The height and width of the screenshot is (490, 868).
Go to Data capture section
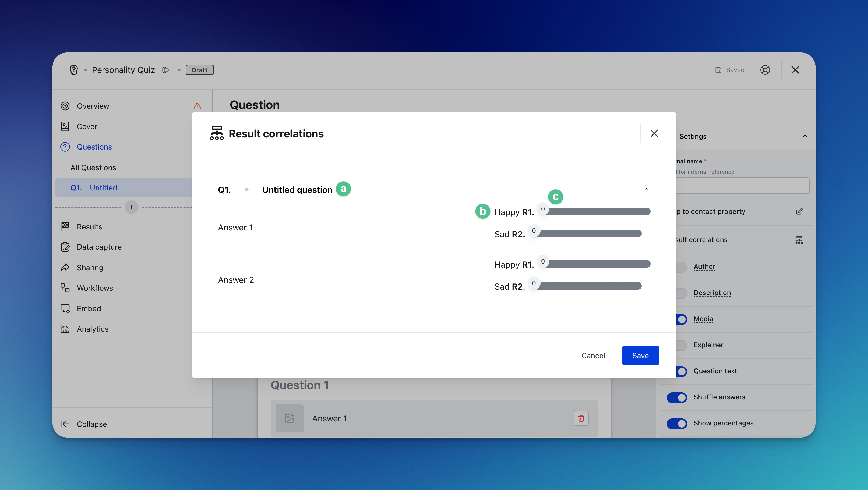tap(99, 247)
